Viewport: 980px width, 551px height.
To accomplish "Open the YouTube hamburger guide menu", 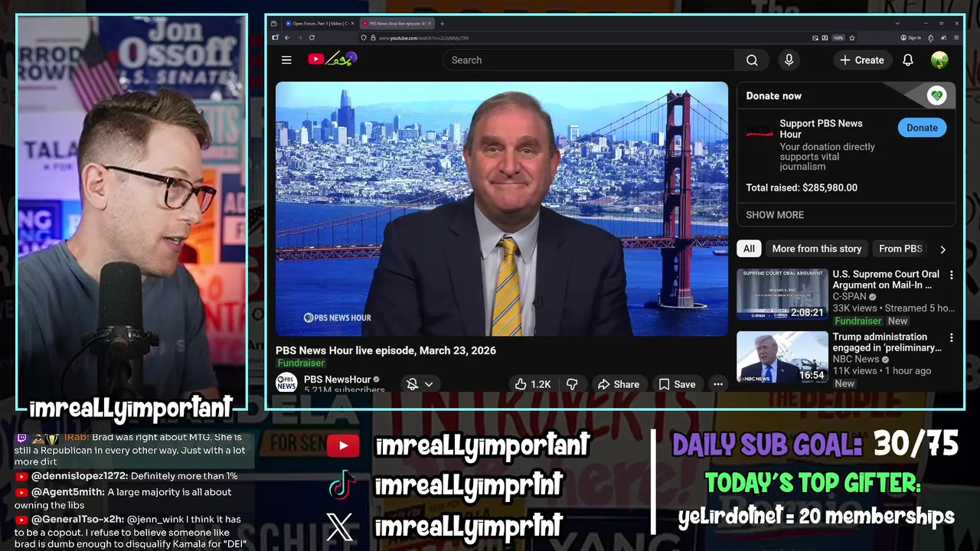I will 286,60.
